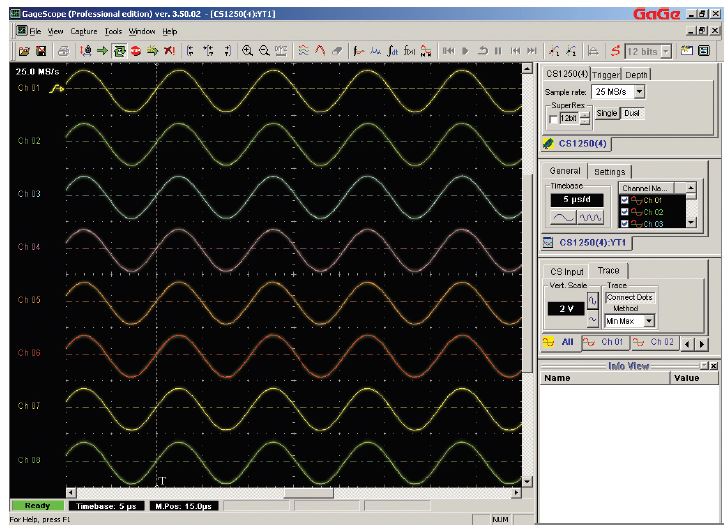
Task: Open the Sample rate dropdown
Action: click(640, 92)
